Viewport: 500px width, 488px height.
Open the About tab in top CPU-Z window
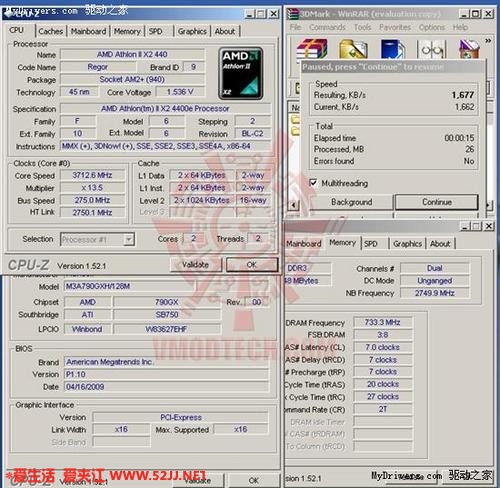tap(225, 31)
